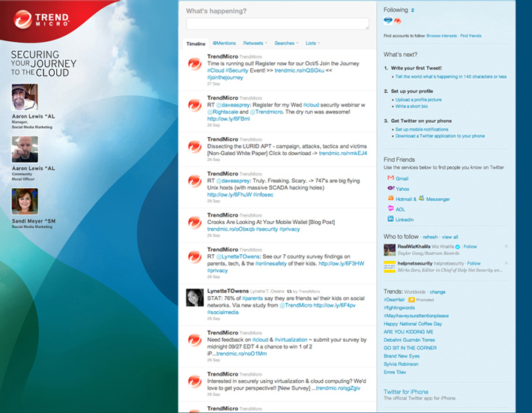Click Set up mobile notifications link

(422, 129)
